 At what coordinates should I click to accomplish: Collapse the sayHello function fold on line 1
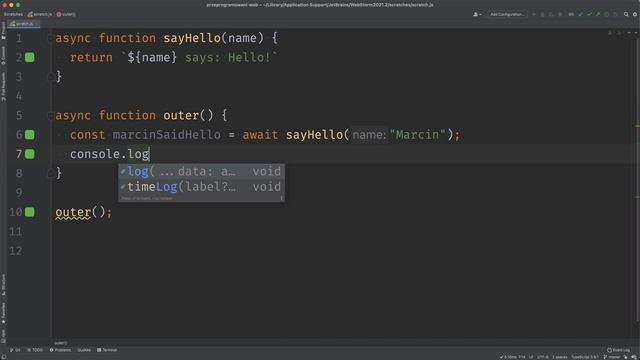tap(50, 38)
